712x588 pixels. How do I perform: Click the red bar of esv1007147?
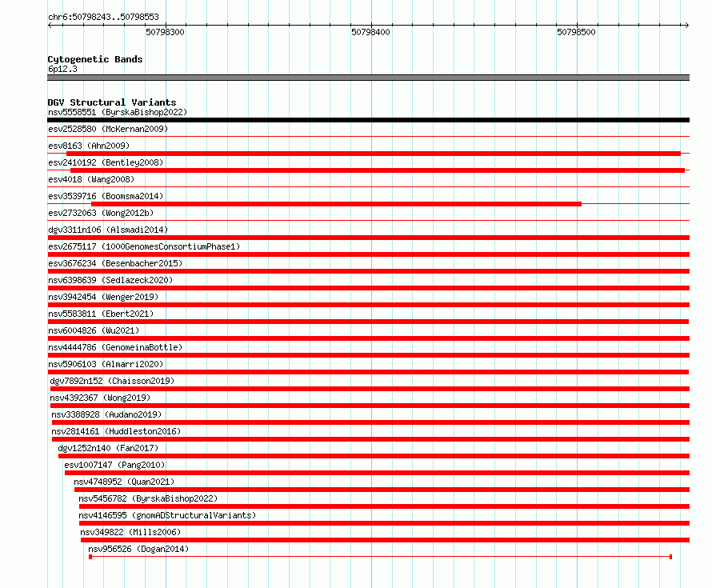[x=377, y=473]
